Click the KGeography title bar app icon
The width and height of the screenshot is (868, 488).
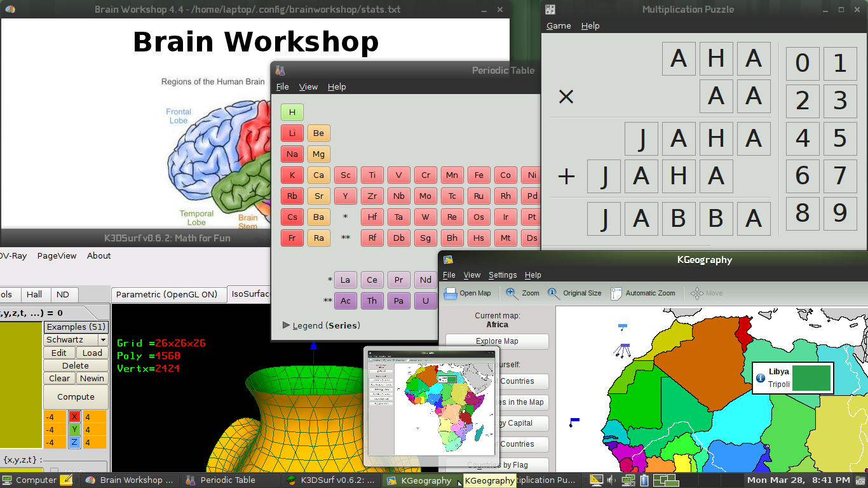coord(448,259)
